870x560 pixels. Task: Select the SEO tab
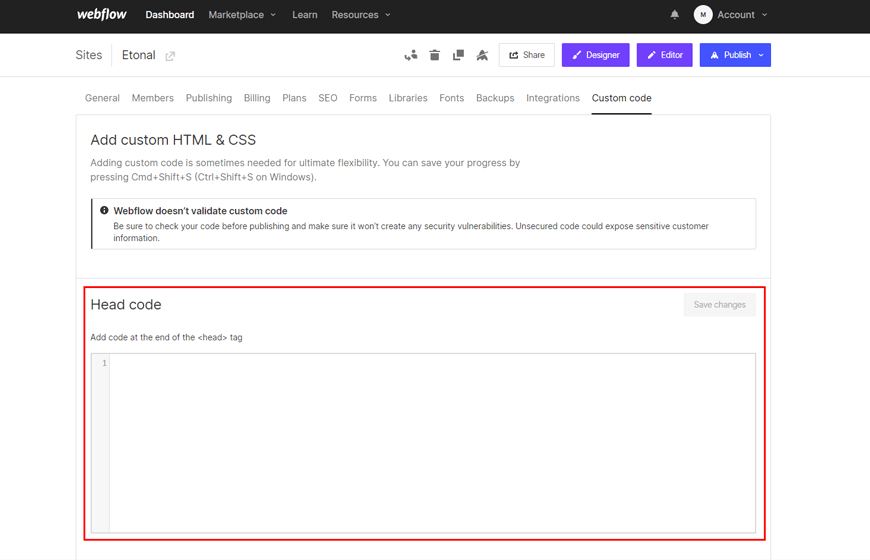click(328, 98)
